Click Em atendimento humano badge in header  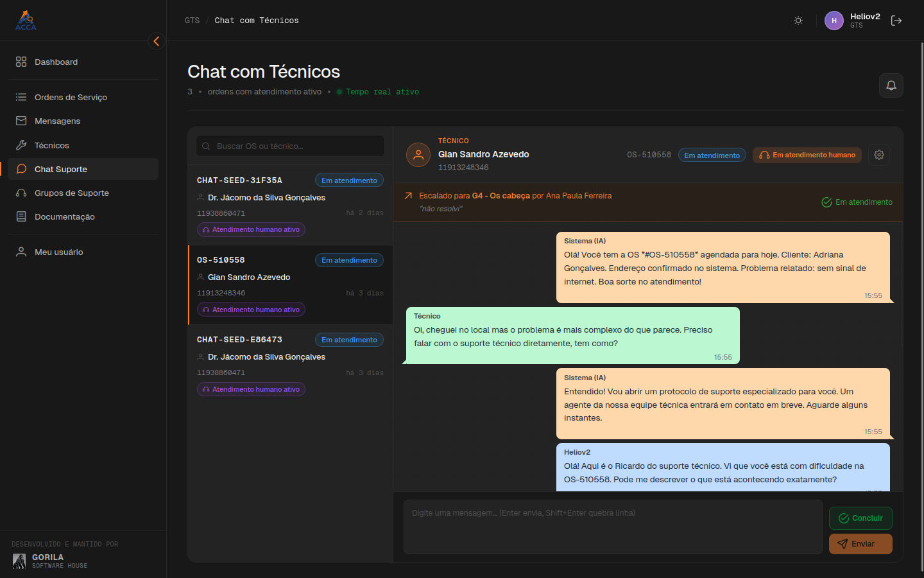[x=807, y=155]
